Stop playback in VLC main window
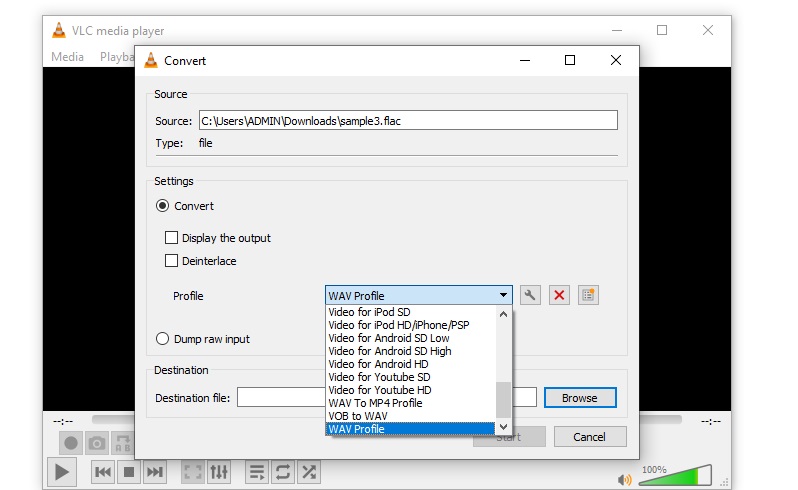798x490 pixels. coord(129,472)
